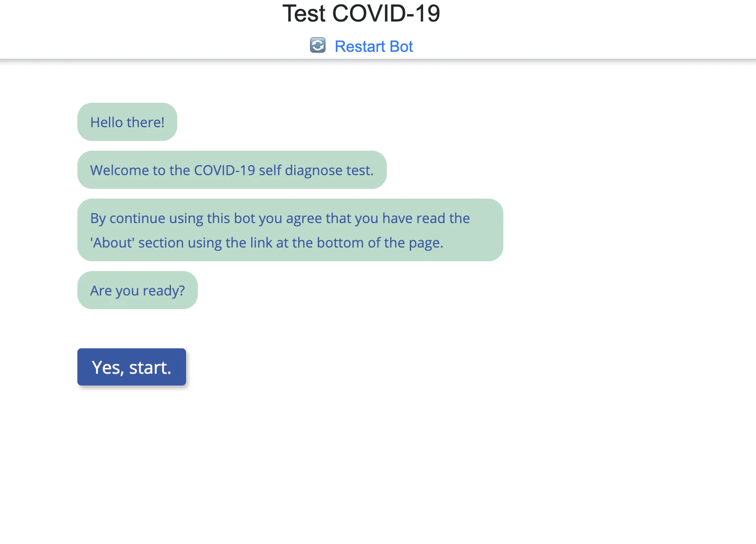Click the 'Hello there!' chat bubble
The height and width of the screenshot is (544, 756).
pos(127,122)
